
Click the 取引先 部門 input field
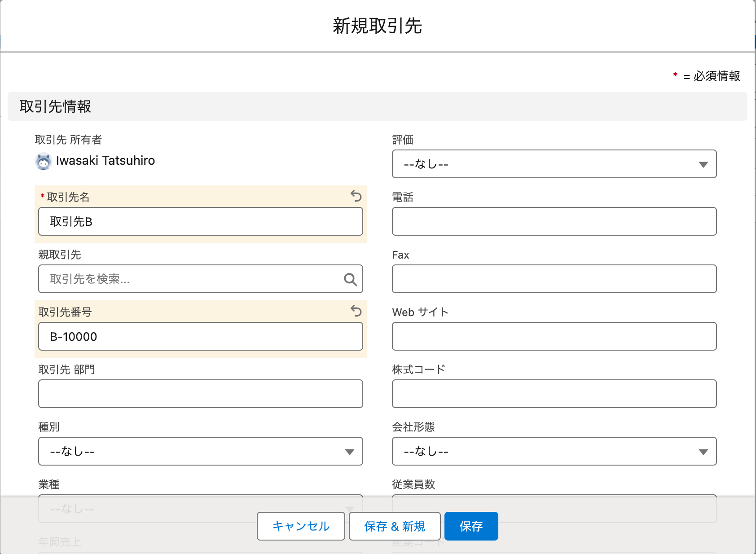point(200,394)
